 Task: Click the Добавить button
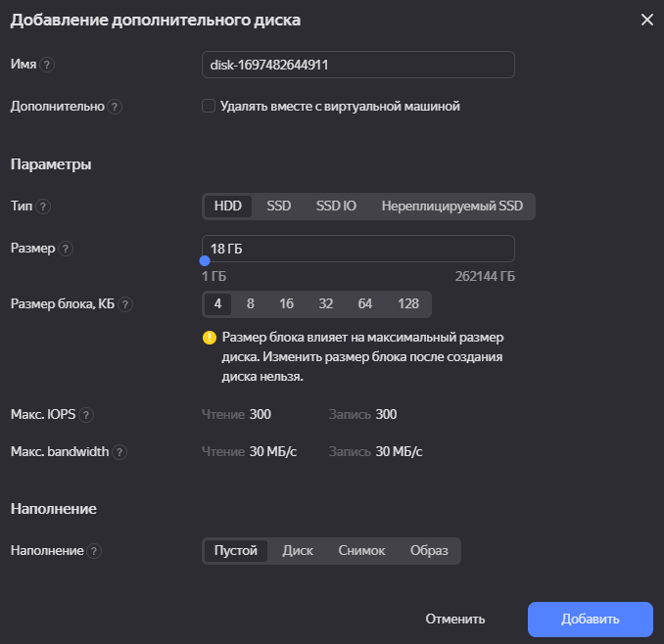click(590, 619)
